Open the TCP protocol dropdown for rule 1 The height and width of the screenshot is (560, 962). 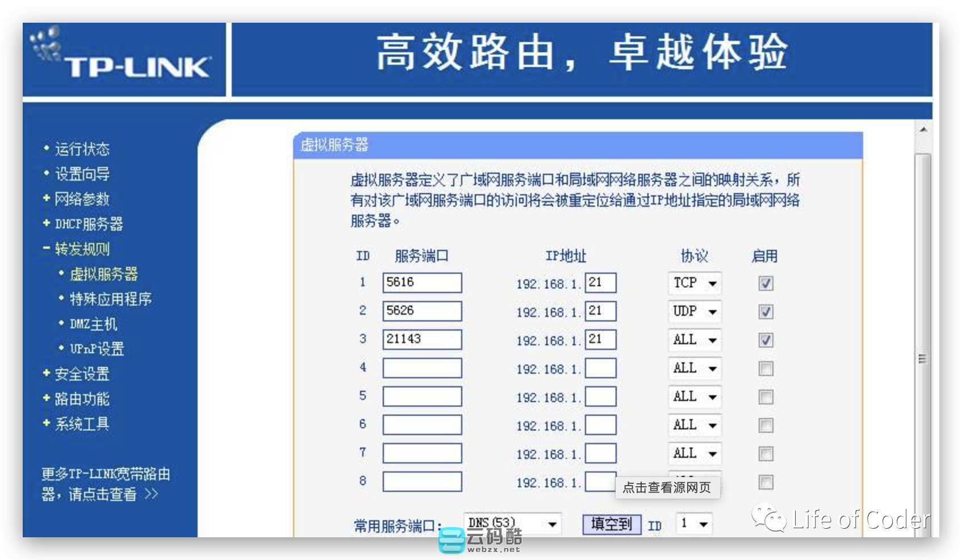(x=695, y=283)
